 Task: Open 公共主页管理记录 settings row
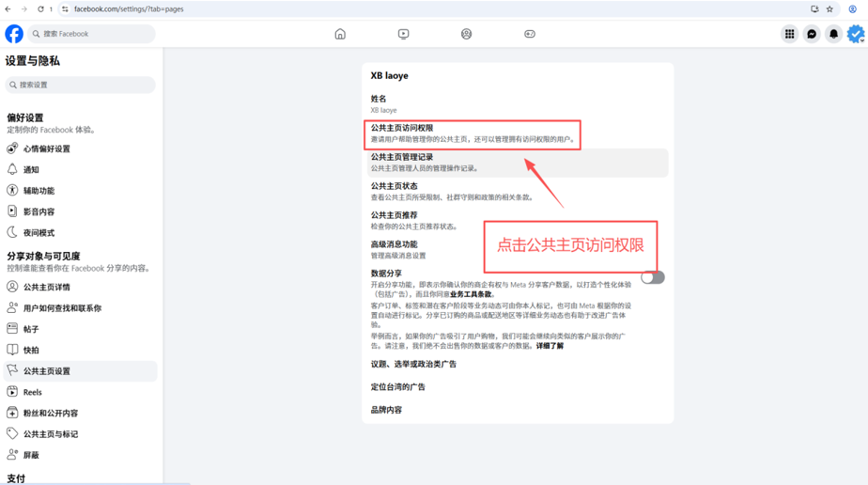click(517, 163)
